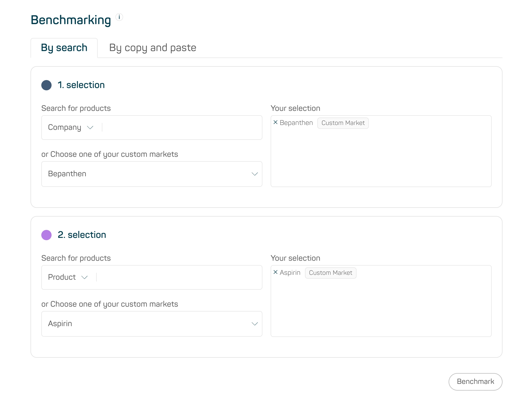This screenshot has width=532, height=408.
Task: Remove Aspirin from your selection
Action: (x=275, y=272)
